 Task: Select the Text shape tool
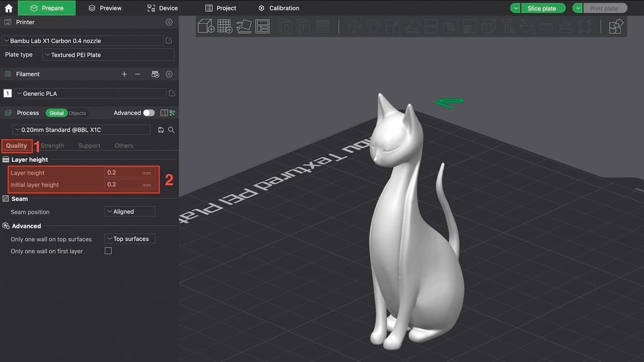point(508,26)
